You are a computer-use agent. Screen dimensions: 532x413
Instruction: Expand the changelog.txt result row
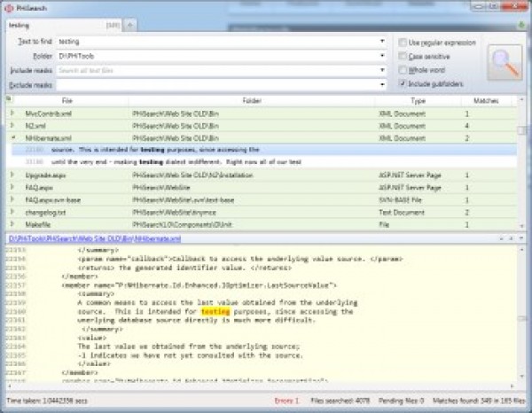click(x=12, y=213)
